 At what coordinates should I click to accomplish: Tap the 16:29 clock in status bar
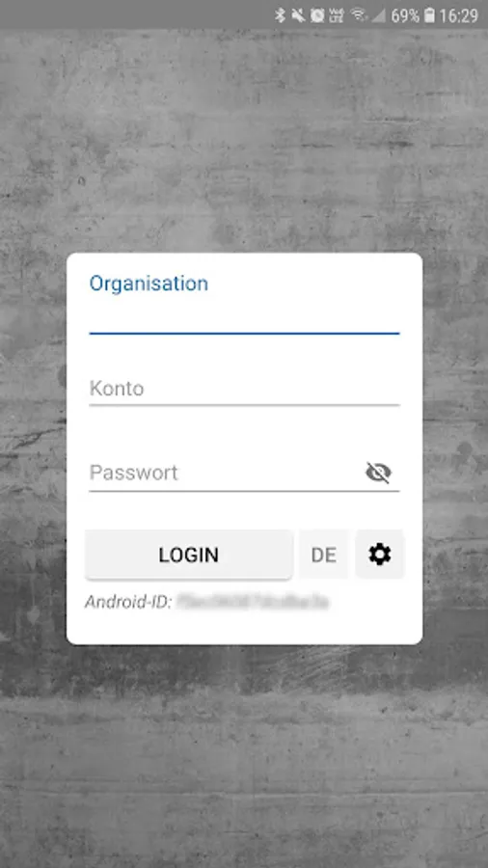click(x=459, y=15)
